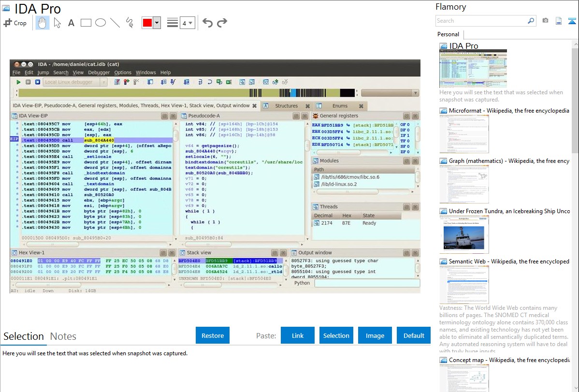Click the red color swatch
The height and width of the screenshot is (392, 579).
(x=147, y=23)
